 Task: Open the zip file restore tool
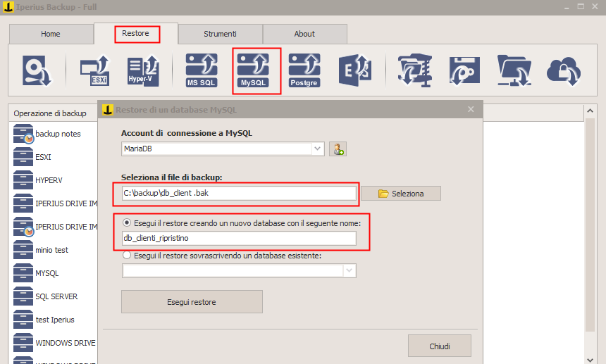click(415, 70)
